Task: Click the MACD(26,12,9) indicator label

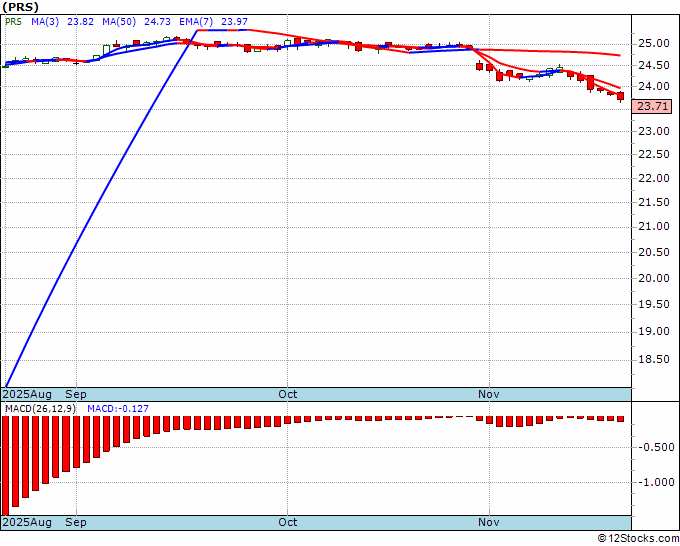Action: point(41,409)
